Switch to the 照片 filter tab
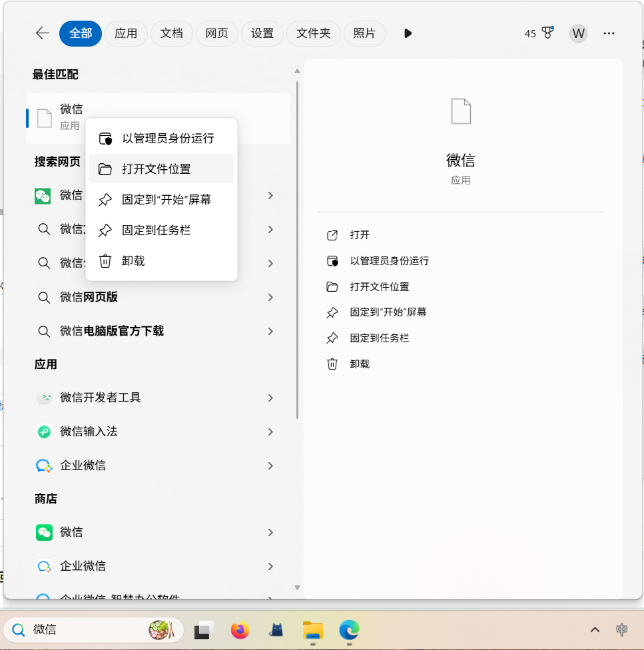Image resolution: width=644 pixels, height=650 pixels. (x=364, y=33)
